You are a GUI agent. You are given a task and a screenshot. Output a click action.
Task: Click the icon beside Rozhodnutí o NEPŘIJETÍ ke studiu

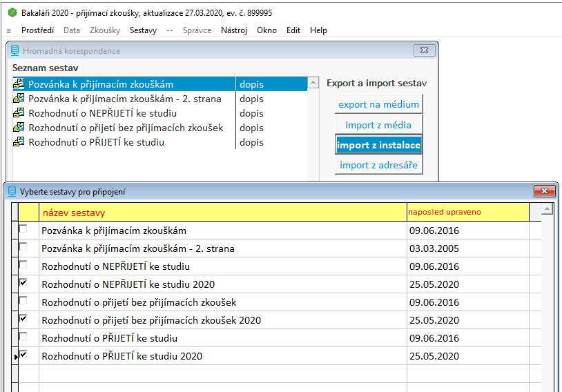[x=19, y=113]
